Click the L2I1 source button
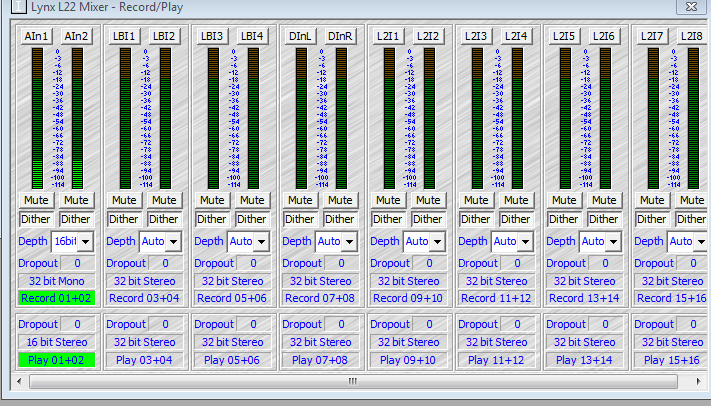The width and height of the screenshot is (711, 406). 388,36
